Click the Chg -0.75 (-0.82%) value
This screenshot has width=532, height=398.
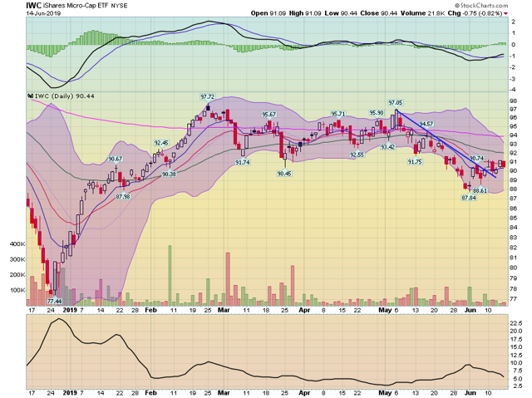coord(475,13)
